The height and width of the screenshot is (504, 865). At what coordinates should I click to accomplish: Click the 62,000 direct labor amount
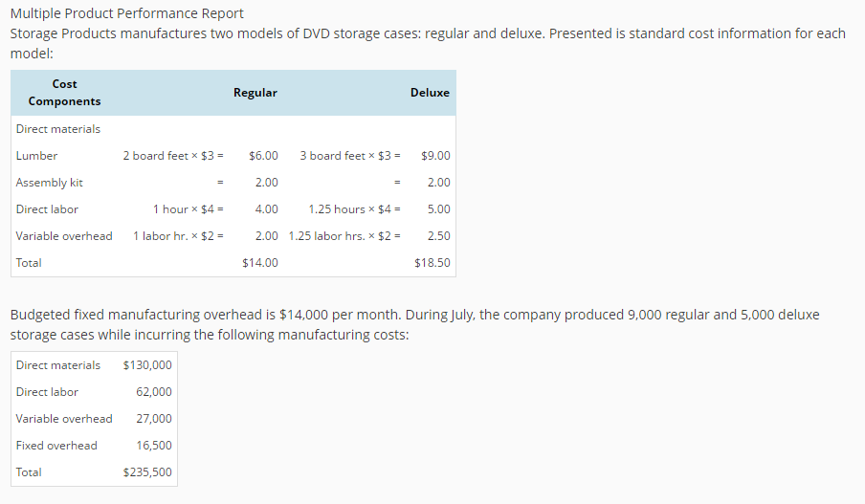(x=154, y=392)
